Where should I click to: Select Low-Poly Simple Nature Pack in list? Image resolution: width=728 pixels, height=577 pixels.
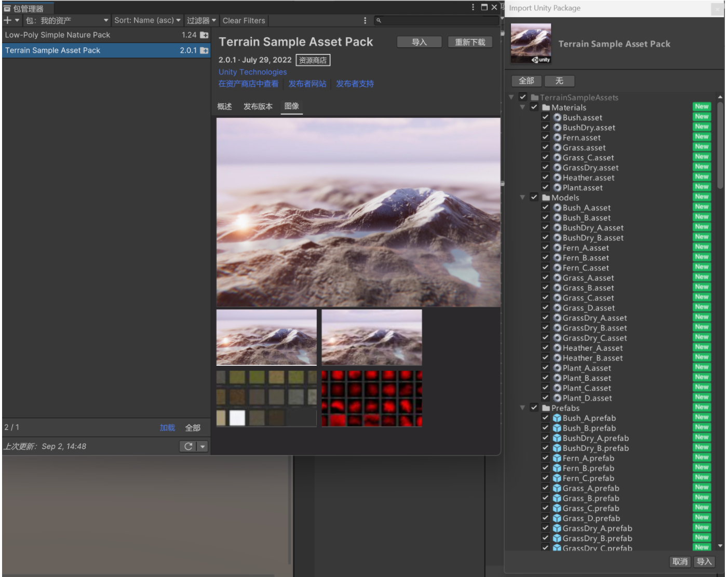[106, 35]
